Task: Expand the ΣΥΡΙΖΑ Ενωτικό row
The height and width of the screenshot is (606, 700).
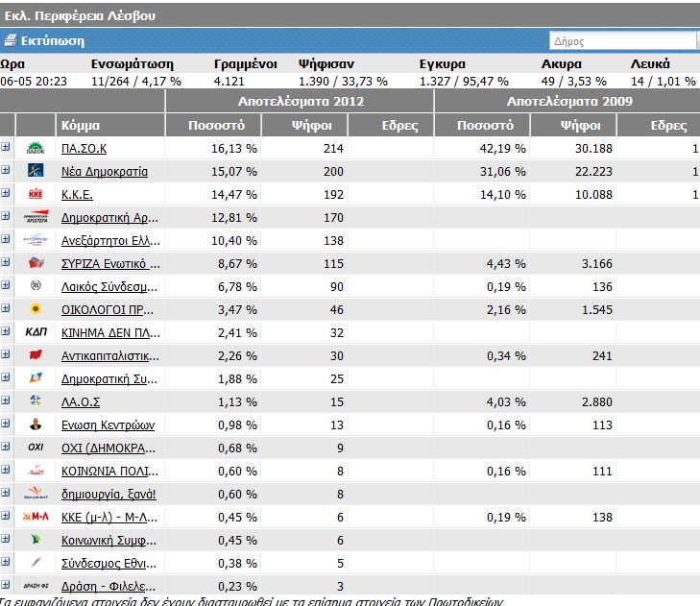Action: click(6, 261)
